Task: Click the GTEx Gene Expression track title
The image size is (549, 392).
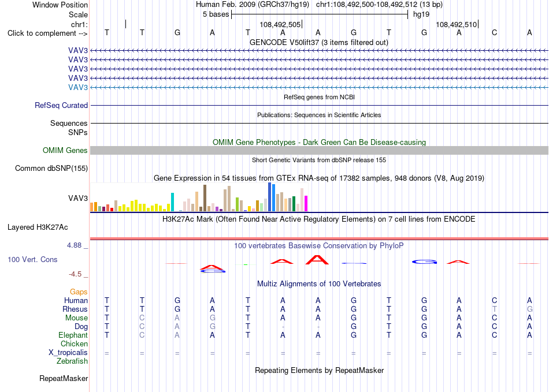Action: tap(319, 178)
